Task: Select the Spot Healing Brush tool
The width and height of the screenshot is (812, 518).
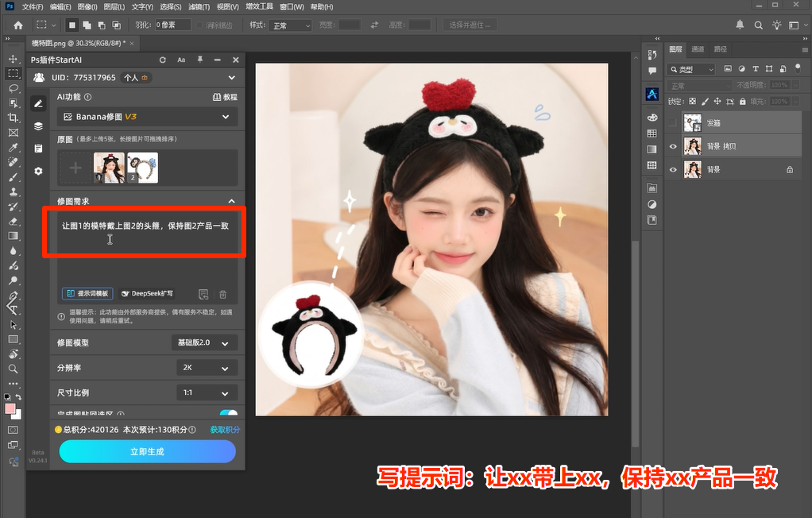Action: click(14, 162)
